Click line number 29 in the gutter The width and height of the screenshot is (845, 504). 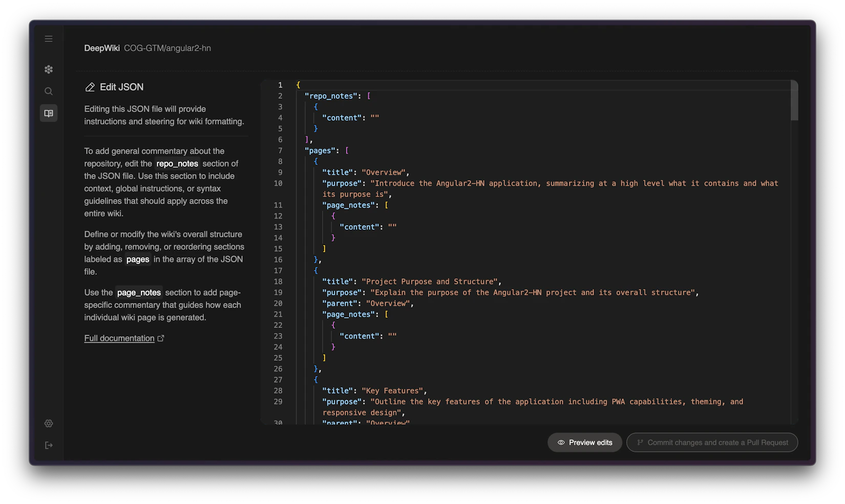tap(278, 402)
